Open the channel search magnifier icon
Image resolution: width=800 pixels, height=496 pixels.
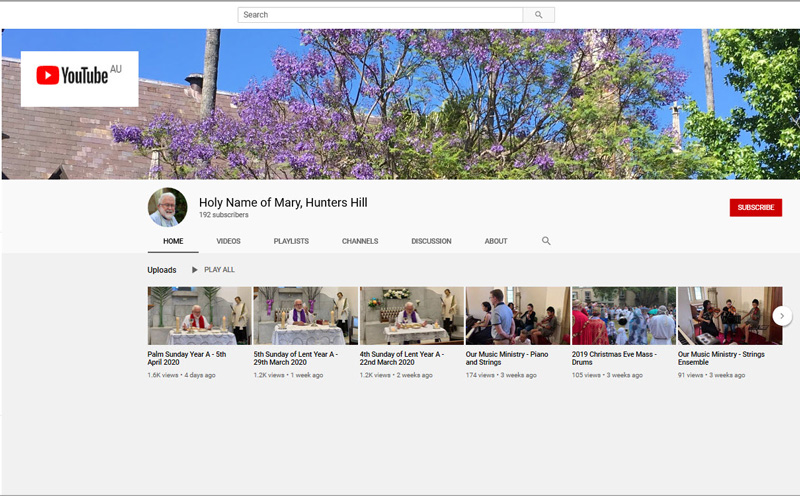[546, 241]
